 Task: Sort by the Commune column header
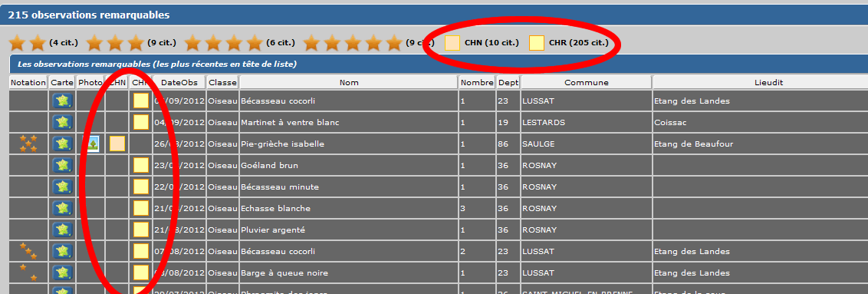(587, 82)
